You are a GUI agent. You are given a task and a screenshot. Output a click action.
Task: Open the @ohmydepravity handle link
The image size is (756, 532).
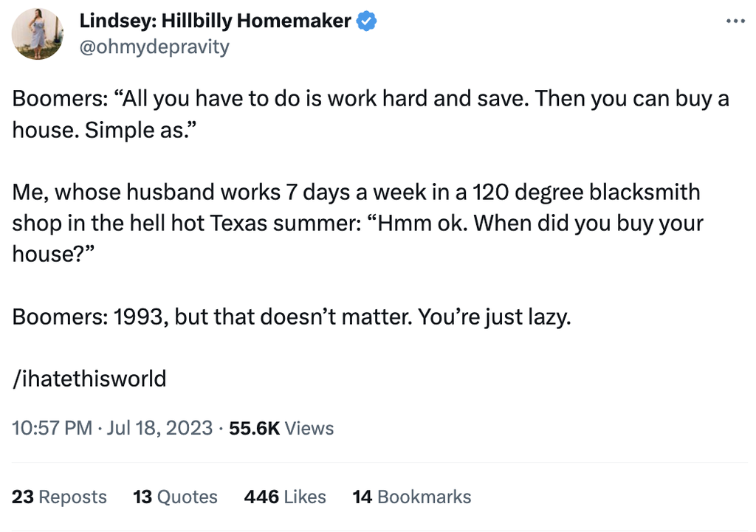pos(154,47)
